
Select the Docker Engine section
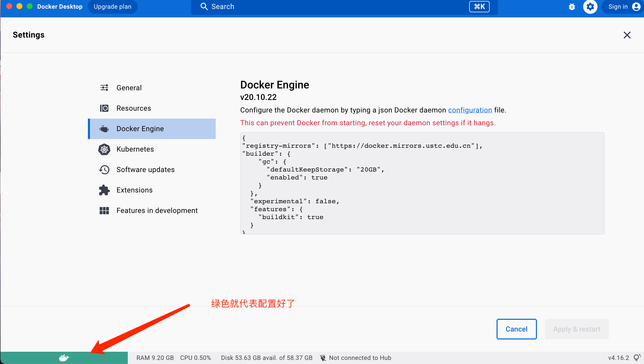coord(152,129)
